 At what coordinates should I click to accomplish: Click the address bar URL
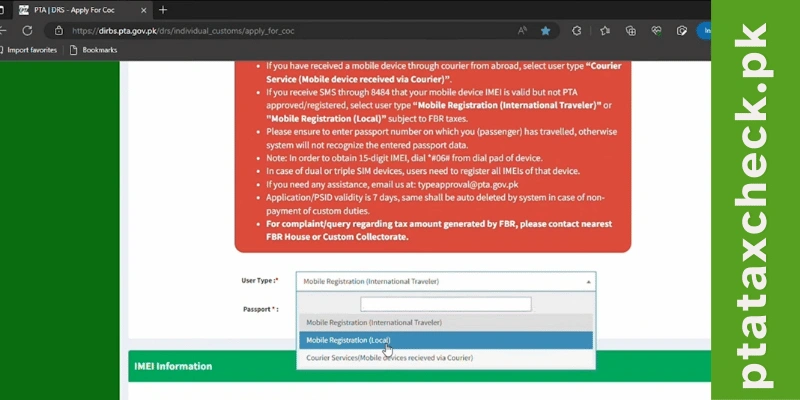tap(183, 31)
